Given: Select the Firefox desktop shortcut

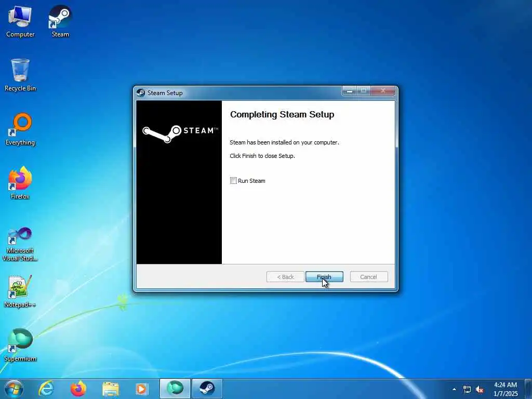Looking at the screenshot, I should [20, 183].
